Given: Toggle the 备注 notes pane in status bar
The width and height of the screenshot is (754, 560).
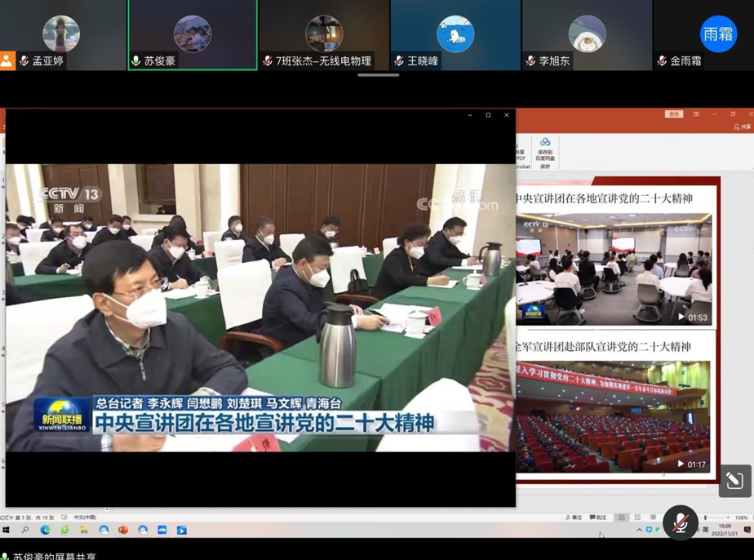Looking at the screenshot, I should (574, 518).
